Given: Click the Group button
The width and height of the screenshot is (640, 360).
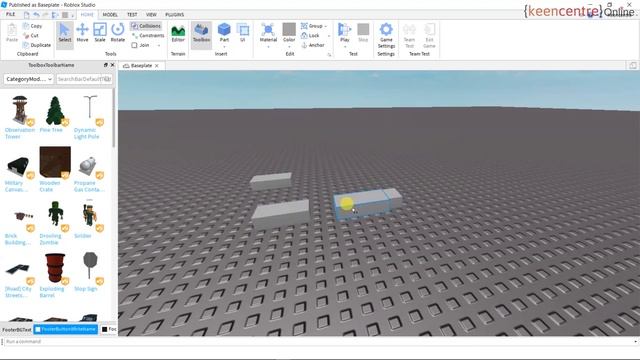Looking at the screenshot, I should coord(312,26).
